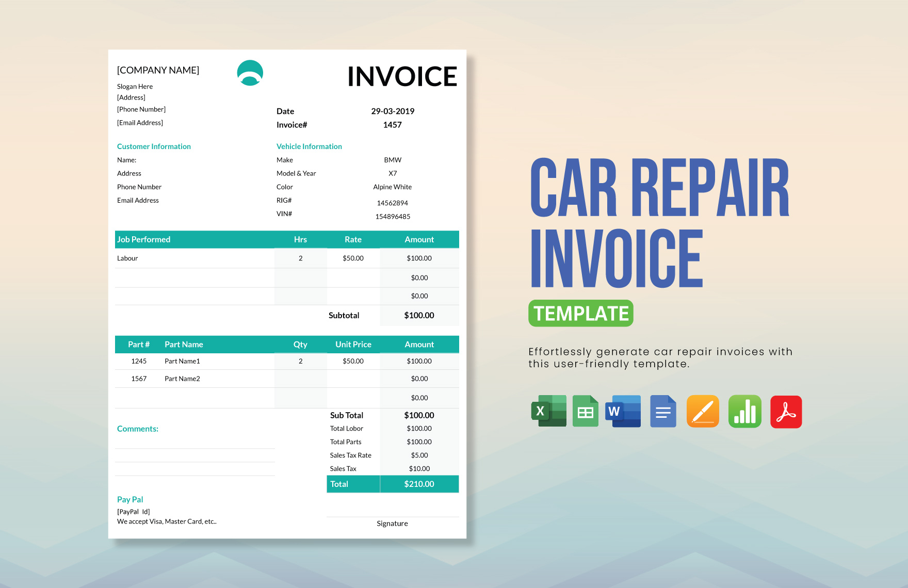Click the Vehicle Information heading
This screenshot has height=588, width=908.
pos(309,146)
